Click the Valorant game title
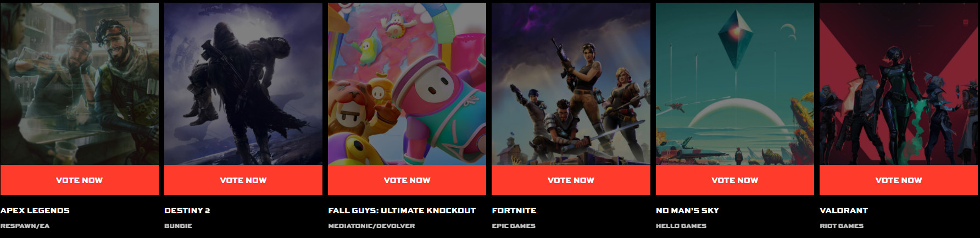 tap(844, 211)
